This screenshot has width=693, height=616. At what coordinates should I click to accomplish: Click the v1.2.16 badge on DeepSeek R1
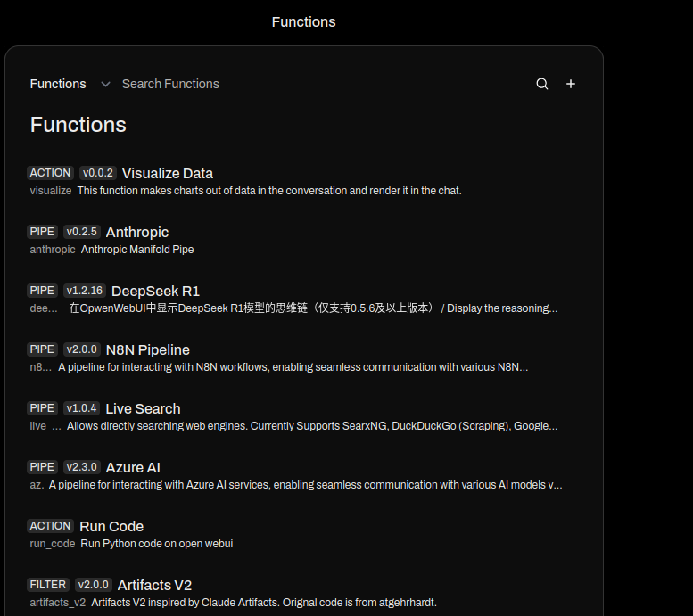click(x=85, y=291)
